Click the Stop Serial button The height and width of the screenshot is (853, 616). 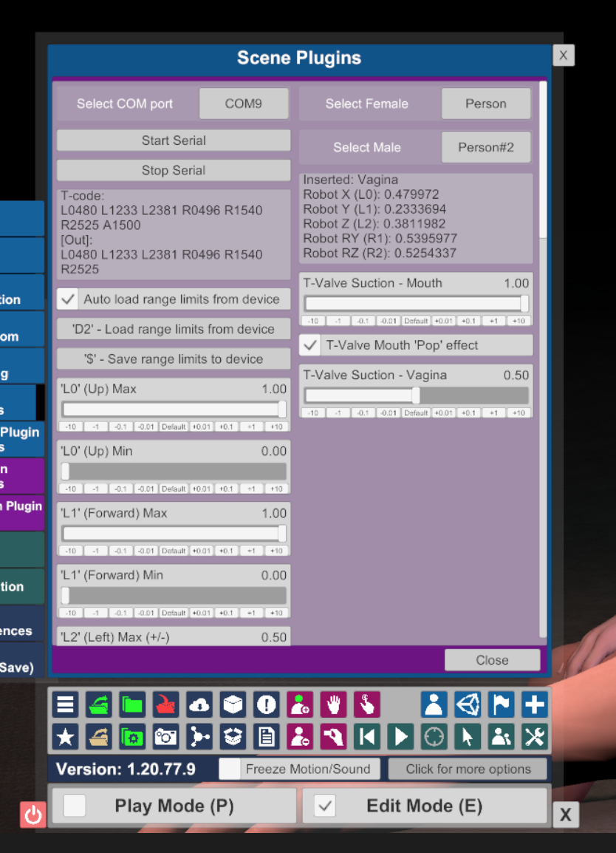tap(174, 170)
